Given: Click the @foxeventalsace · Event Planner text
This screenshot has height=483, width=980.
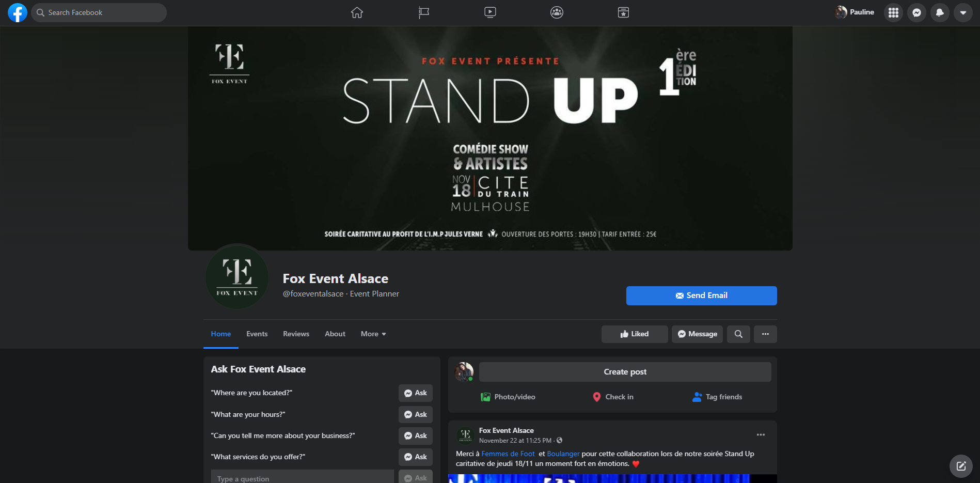Looking at the screenshot, I should pos(341,294).
